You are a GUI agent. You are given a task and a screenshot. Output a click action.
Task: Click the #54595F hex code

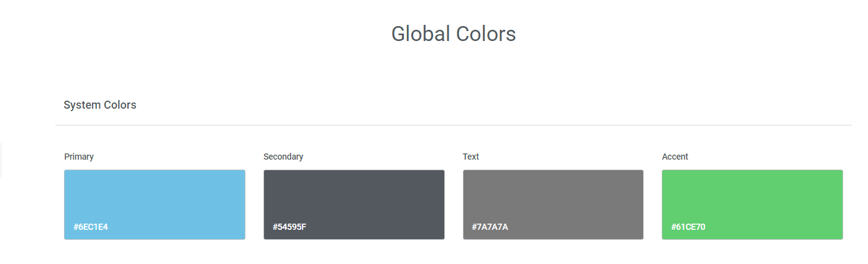point(290,227)
